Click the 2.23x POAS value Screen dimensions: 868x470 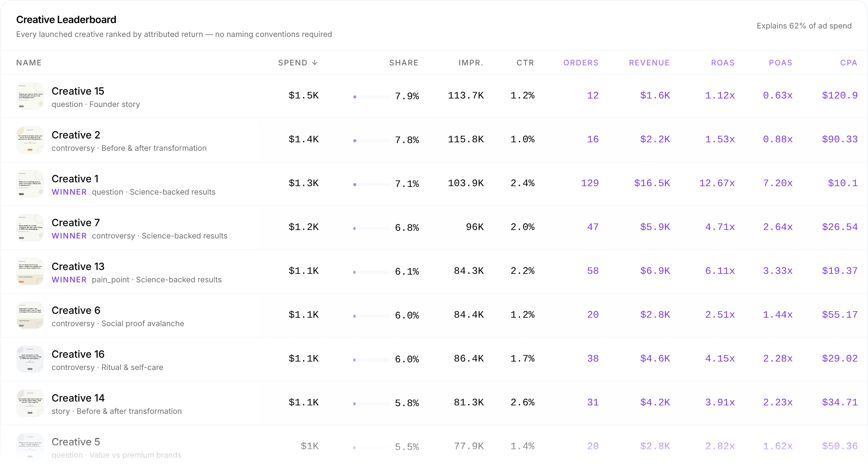[x=778, y=402]
